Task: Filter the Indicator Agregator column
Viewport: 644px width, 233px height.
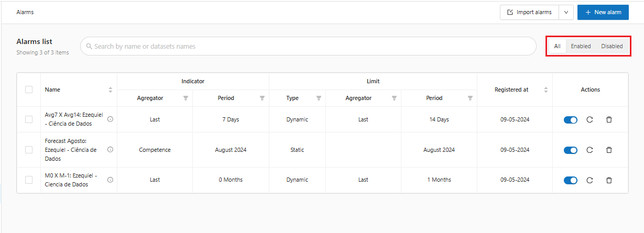Action: [x=185, y=98]
